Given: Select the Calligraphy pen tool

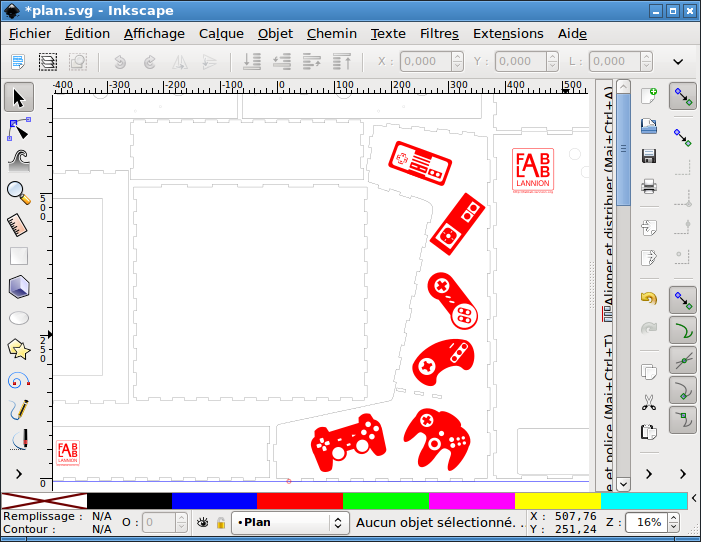Looking at the screenshot, I should pos(19,440).
